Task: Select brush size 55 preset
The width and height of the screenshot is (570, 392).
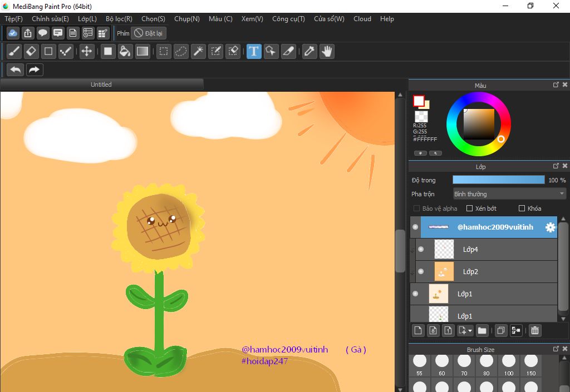Action: tap(420, 365)
